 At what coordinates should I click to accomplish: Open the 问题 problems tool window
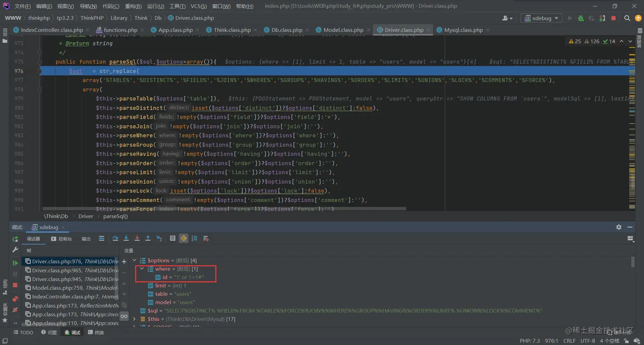tap(49, 333)
